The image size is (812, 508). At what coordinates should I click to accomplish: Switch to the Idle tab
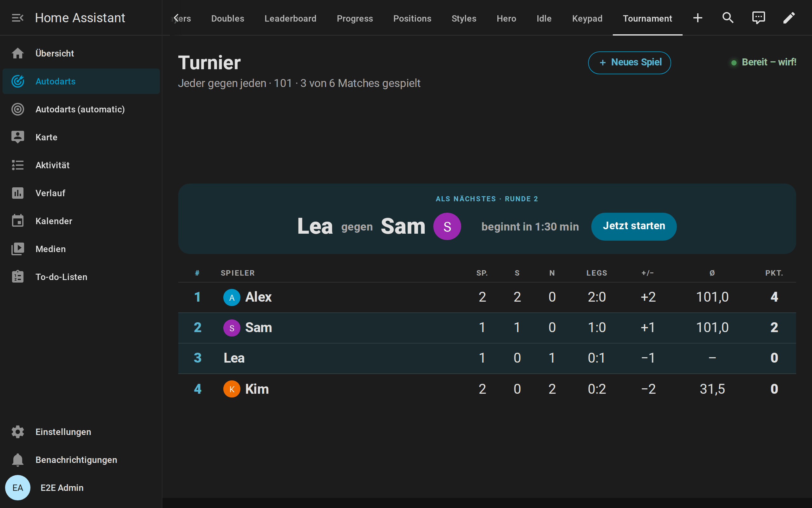(544, 18)
